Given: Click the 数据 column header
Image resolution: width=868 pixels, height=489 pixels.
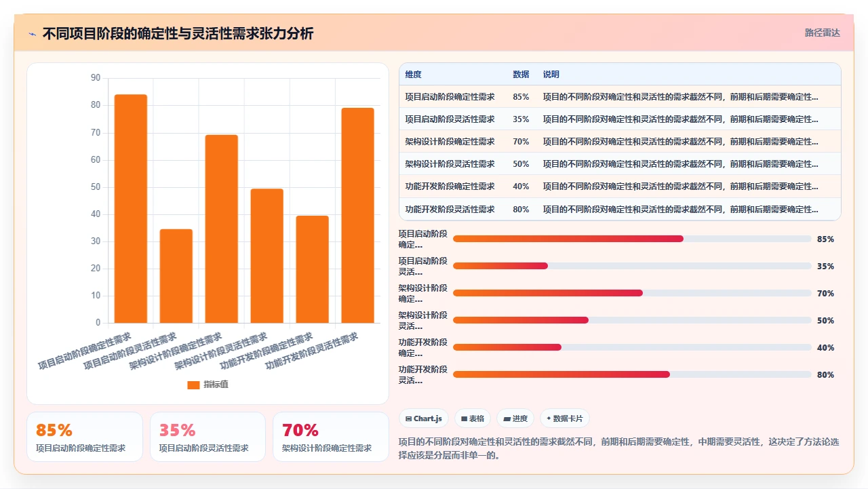Looking at the screenshot, I should (x=521, y=75).
